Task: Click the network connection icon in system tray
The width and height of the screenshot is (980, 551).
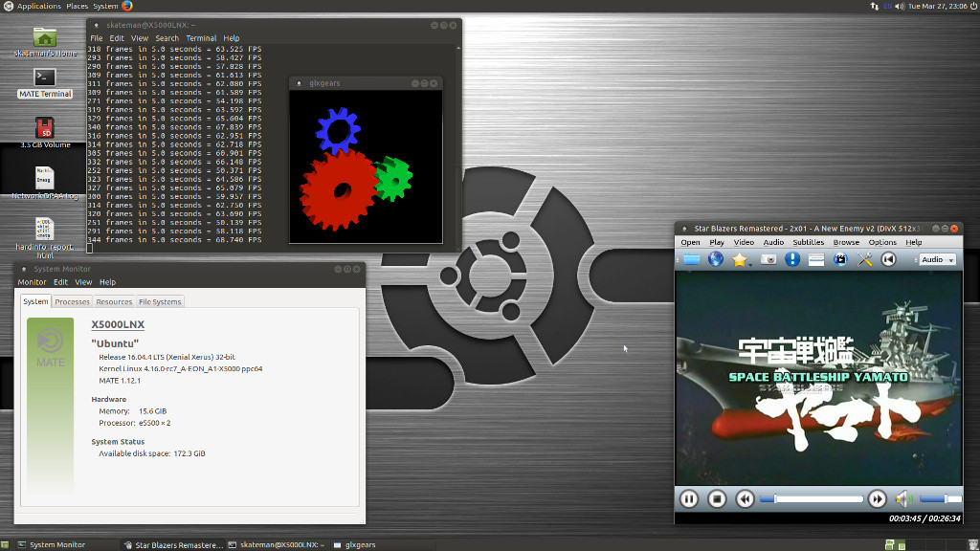Action: point(875,7)
